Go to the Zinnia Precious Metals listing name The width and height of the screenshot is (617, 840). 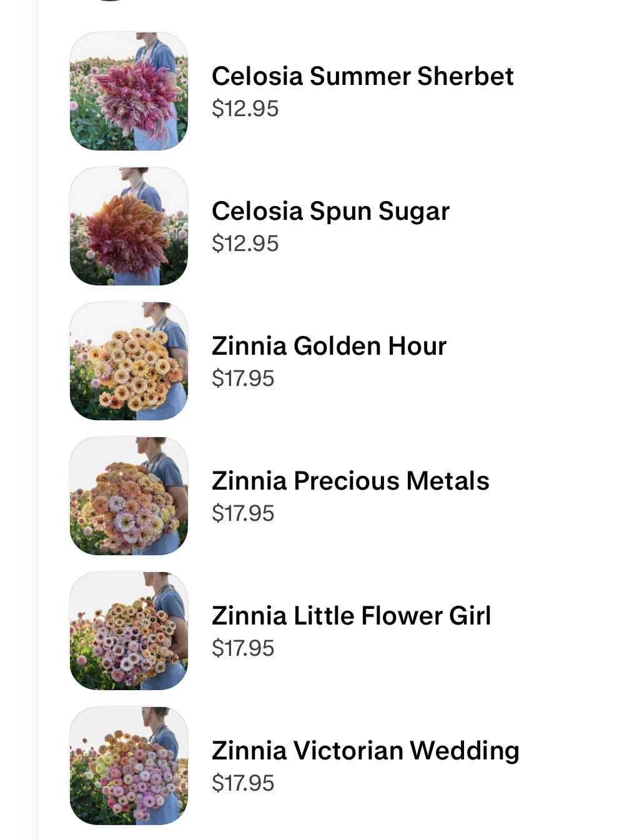click(x=350, y=481)
